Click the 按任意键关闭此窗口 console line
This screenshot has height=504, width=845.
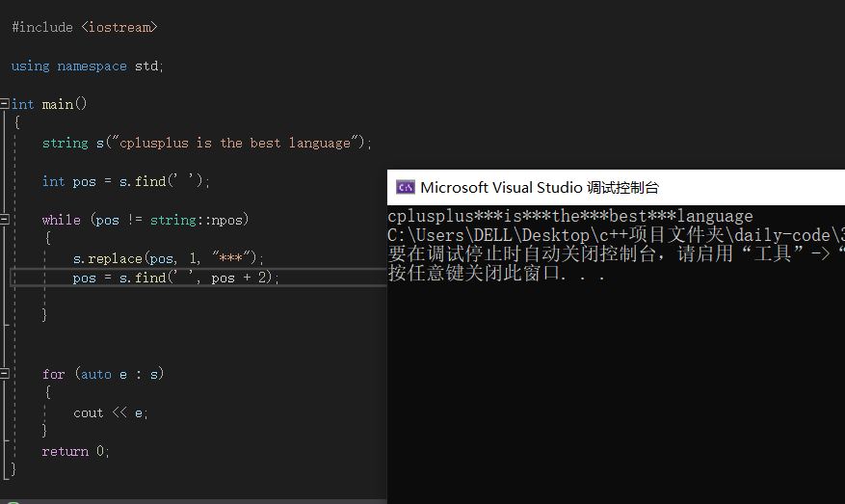pos(496,273)
